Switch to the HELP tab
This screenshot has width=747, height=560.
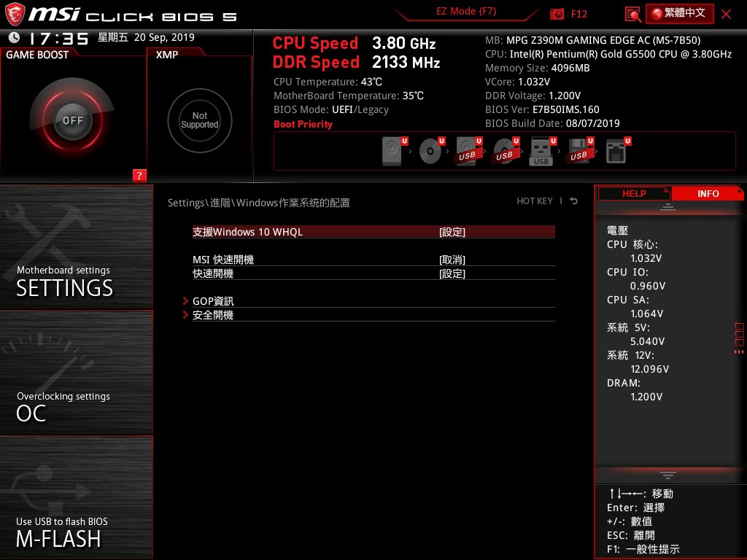coord(634,193)
